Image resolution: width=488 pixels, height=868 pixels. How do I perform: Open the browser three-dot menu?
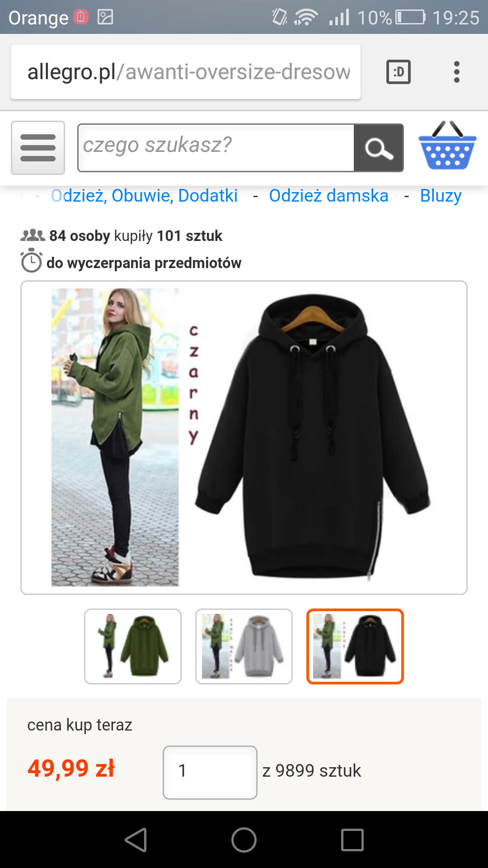(x=457, y=72)
